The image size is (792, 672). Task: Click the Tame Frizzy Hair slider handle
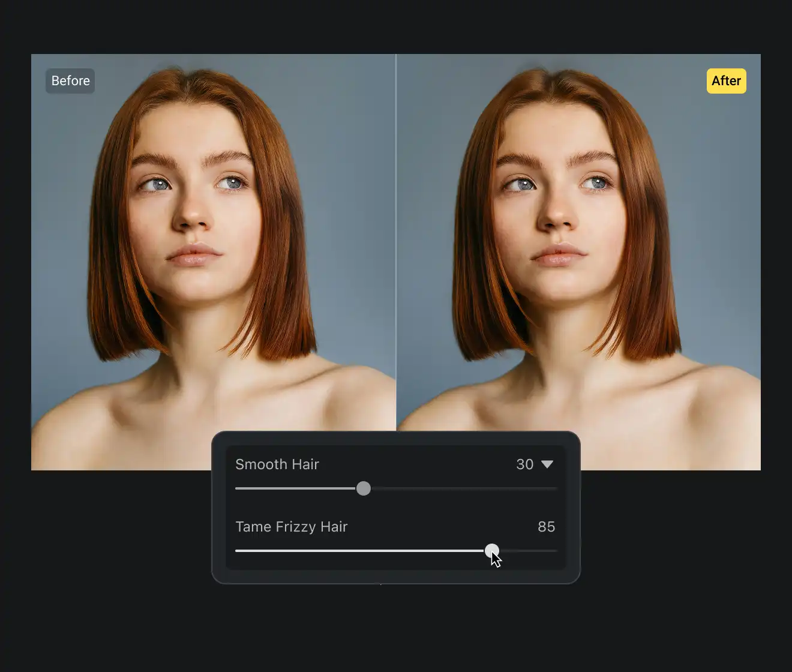coord(491,550)
